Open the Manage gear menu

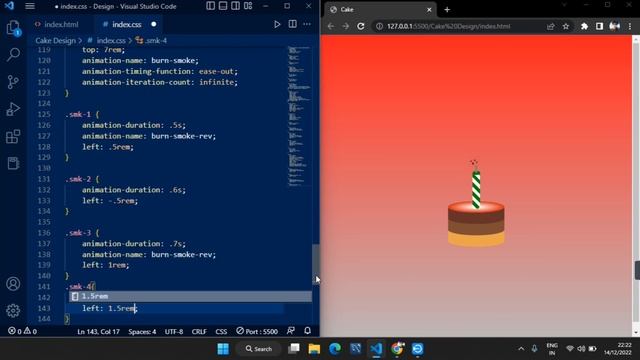coord(13,311)
